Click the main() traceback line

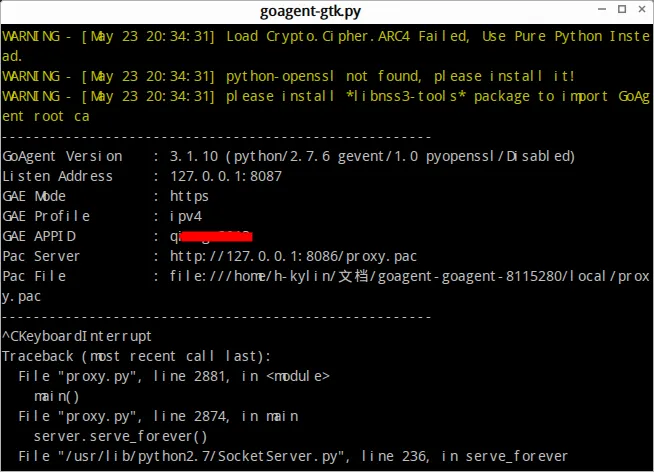pos(56,397)
